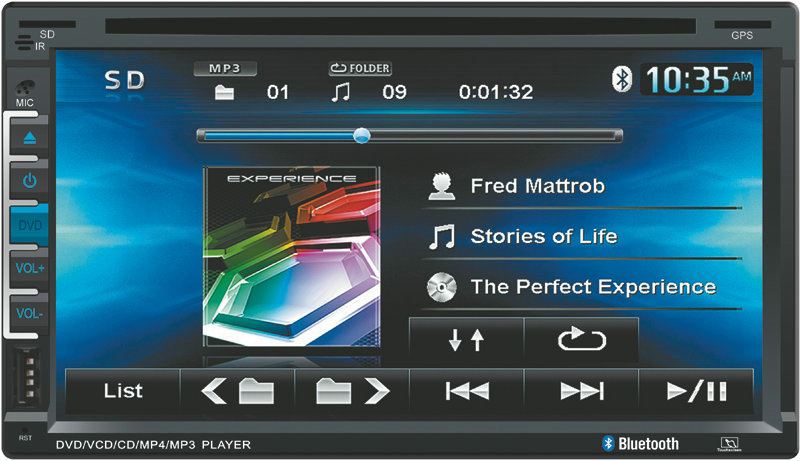Viewport: 800px width, 461px height.
Task: Go to the next folder
Action: [352, 391]
